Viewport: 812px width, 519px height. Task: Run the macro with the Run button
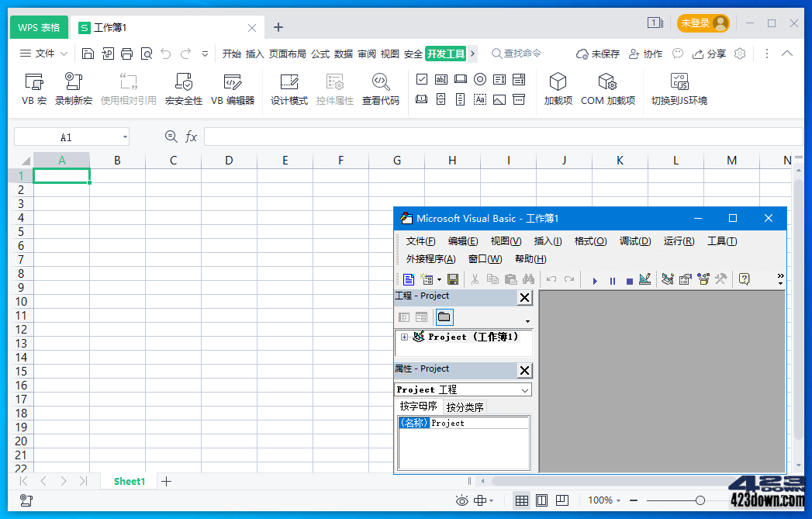(595, 280)
